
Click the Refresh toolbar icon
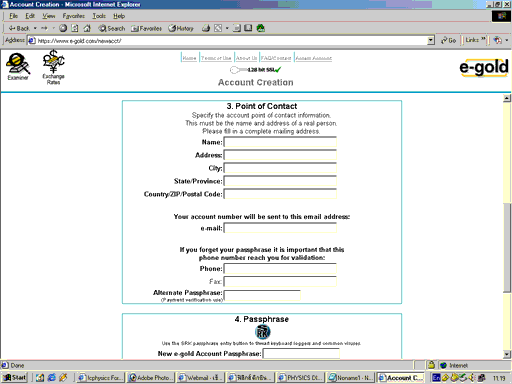(75, 28)
